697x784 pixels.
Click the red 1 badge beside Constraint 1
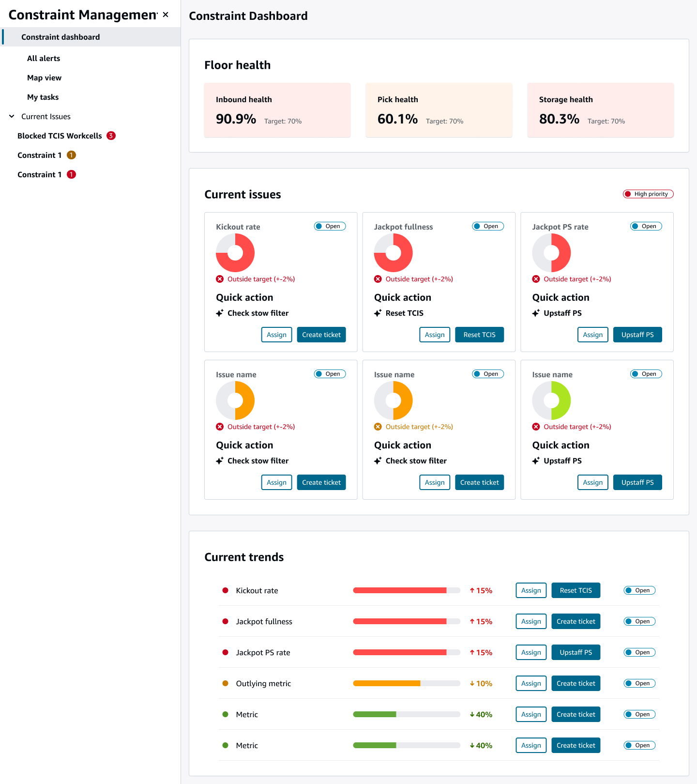[71, 174]
